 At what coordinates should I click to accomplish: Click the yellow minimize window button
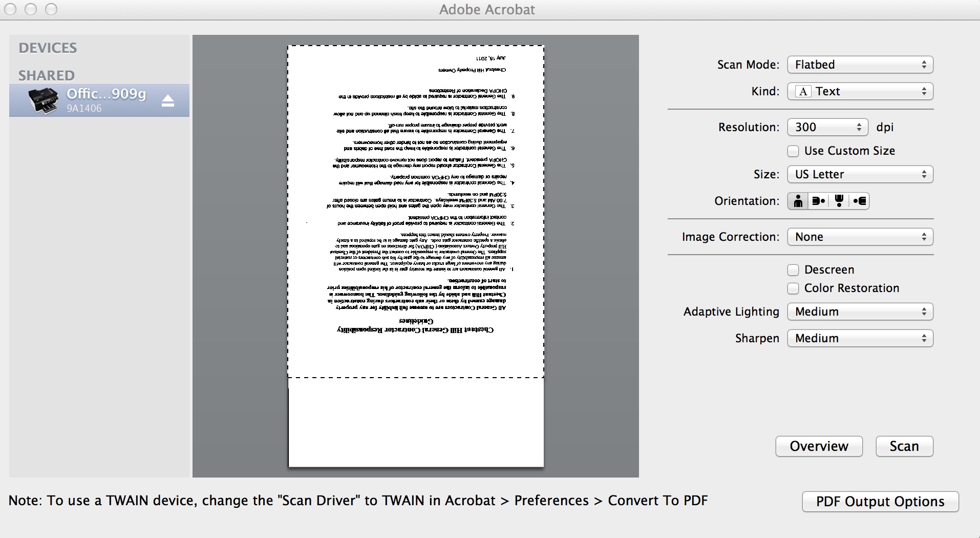click(31, 9)
